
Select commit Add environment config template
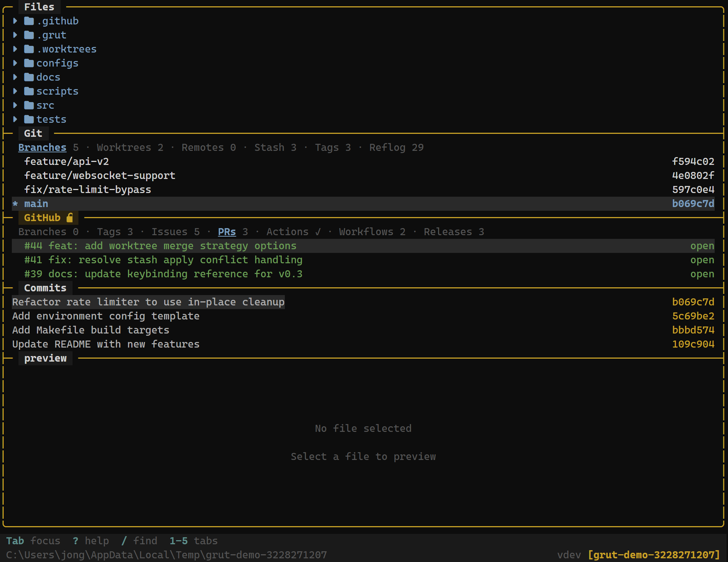click(x=363, y=316)
